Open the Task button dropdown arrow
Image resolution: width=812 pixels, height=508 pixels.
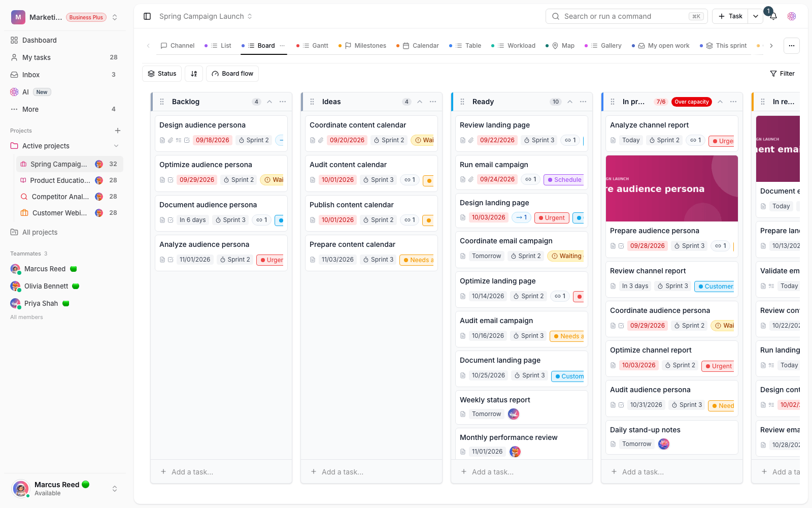(756, 16)
